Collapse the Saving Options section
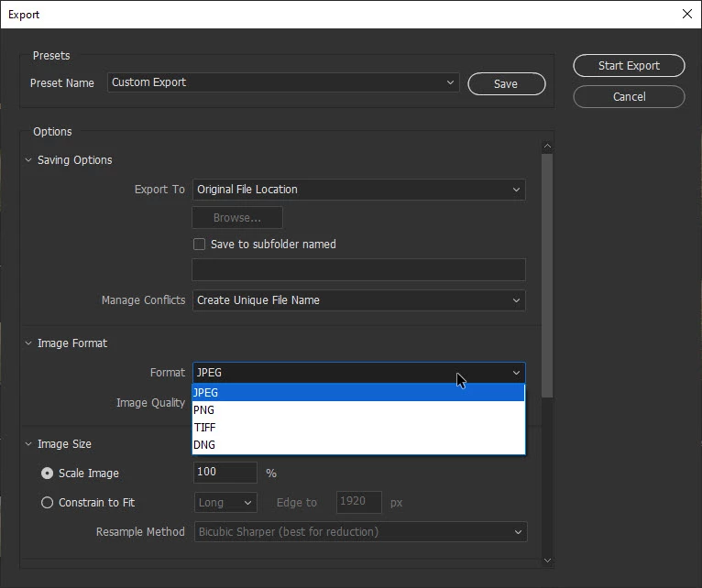This screenshot has height=588, width=702. [28, 160]
